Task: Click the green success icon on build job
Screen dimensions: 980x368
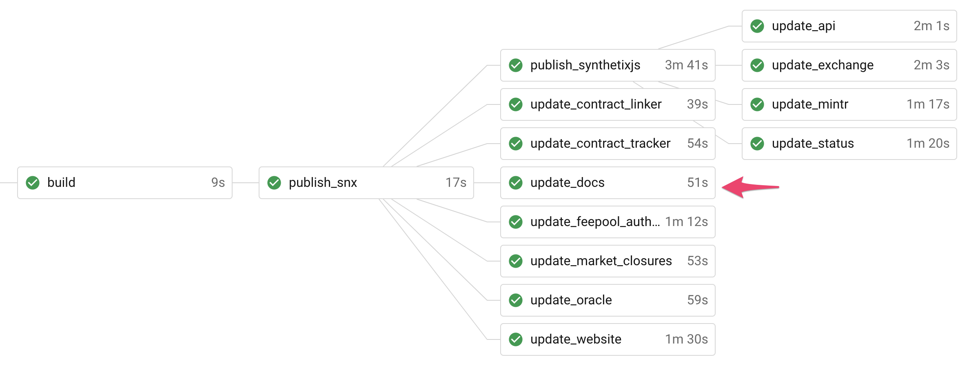Action: (33, 183)
